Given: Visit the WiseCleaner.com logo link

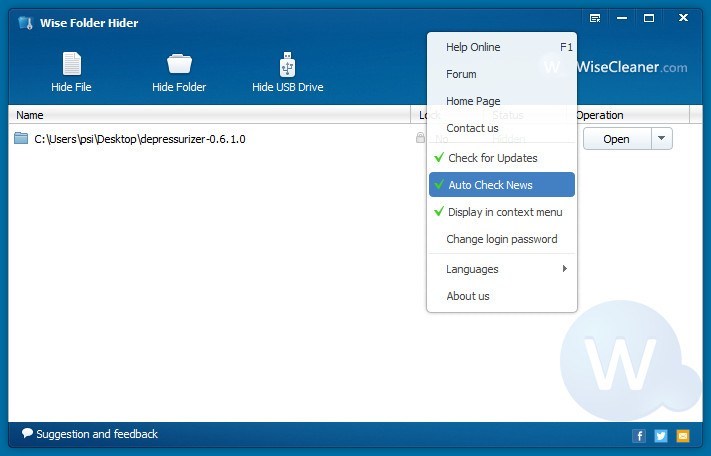Looking at the screenshot, I should tap(632, 67).
